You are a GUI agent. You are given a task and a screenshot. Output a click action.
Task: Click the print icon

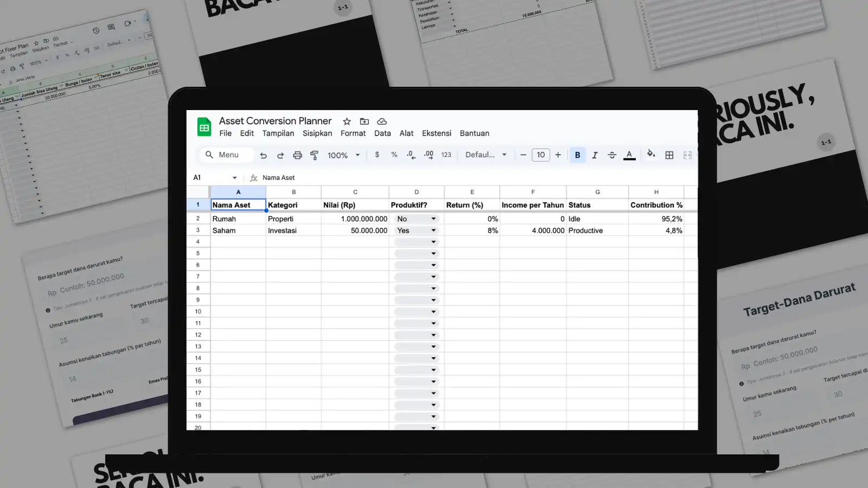pyautogui.click(x=297, y=155)
